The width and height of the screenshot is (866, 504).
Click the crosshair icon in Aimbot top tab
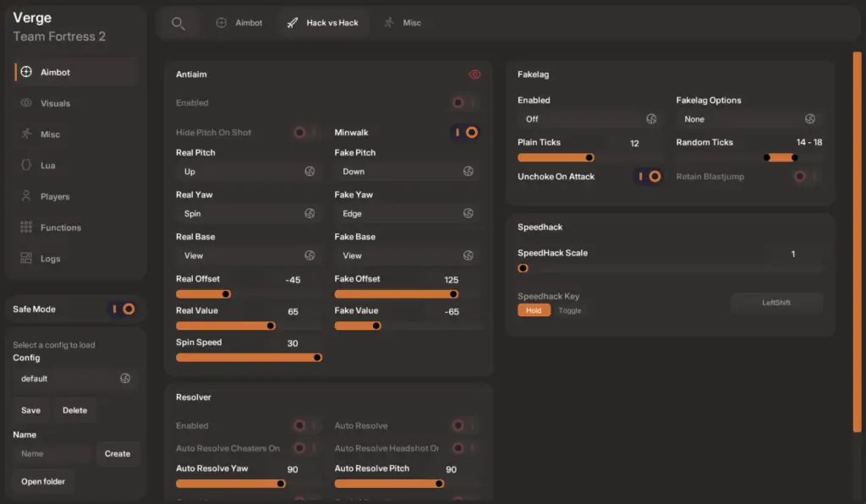222,23
